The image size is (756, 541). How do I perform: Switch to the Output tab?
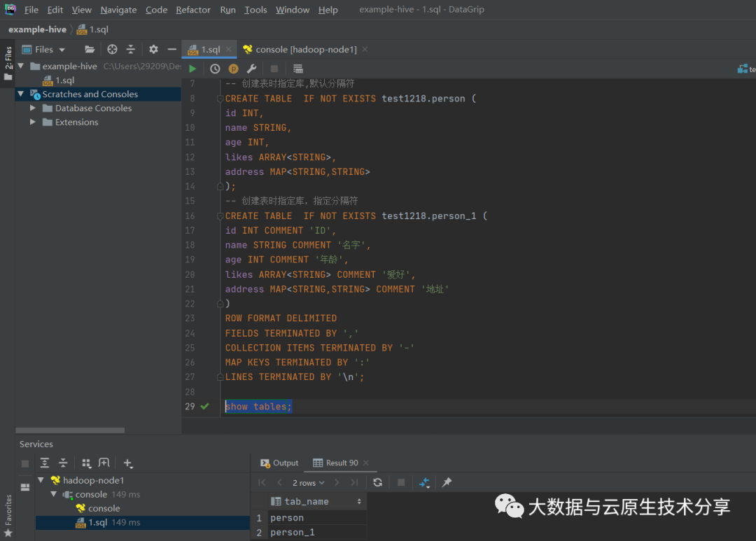coord(279,463)
